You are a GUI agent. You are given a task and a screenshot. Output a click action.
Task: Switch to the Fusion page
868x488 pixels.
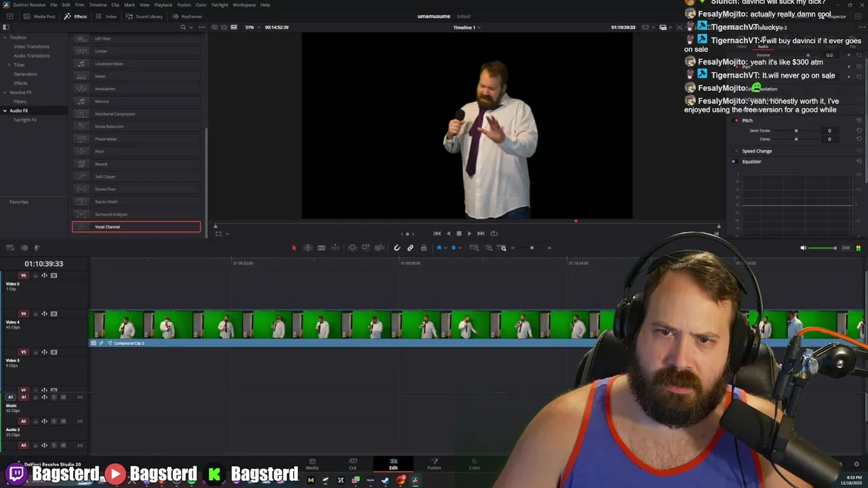tap(434, 464)
